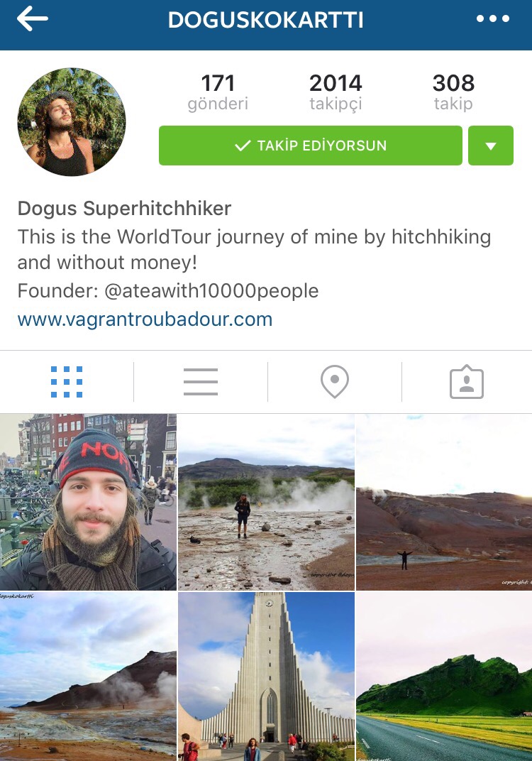532x761 pixels.
Task: Open the photo map location icon
Action: point(335,382)
